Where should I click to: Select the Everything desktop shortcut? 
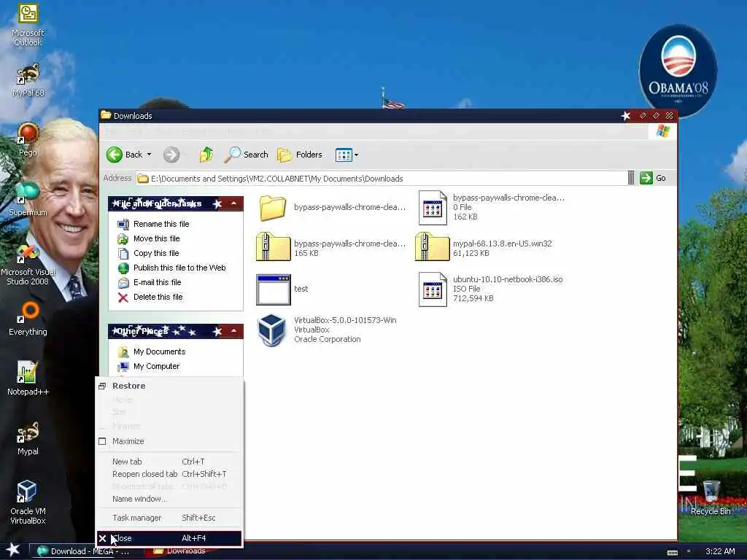(28, 319)
